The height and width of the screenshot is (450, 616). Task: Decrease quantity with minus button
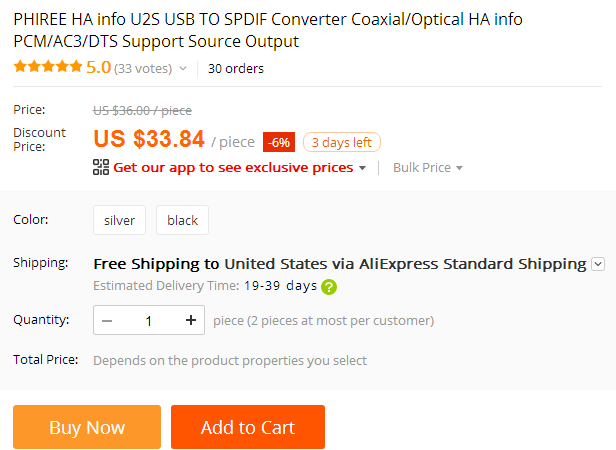[108, 321]
